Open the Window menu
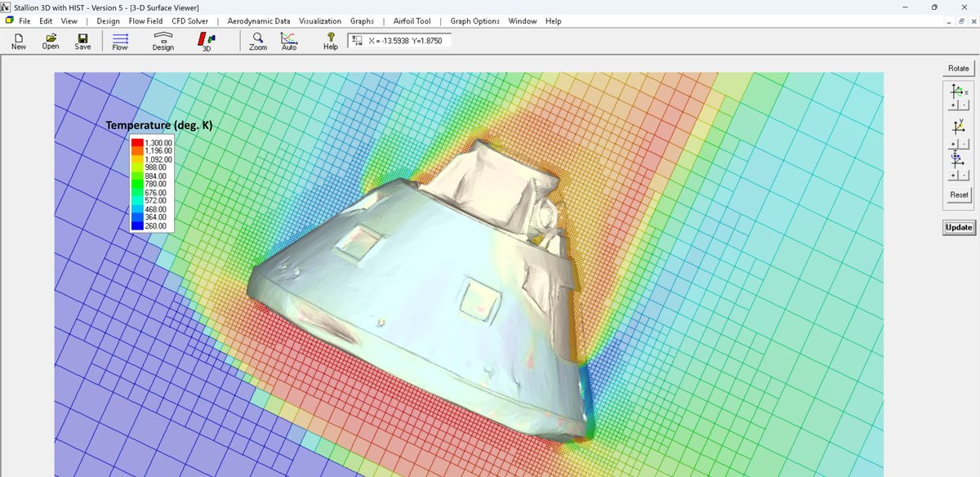Screen dimensions: 980x477 point(523,21)
